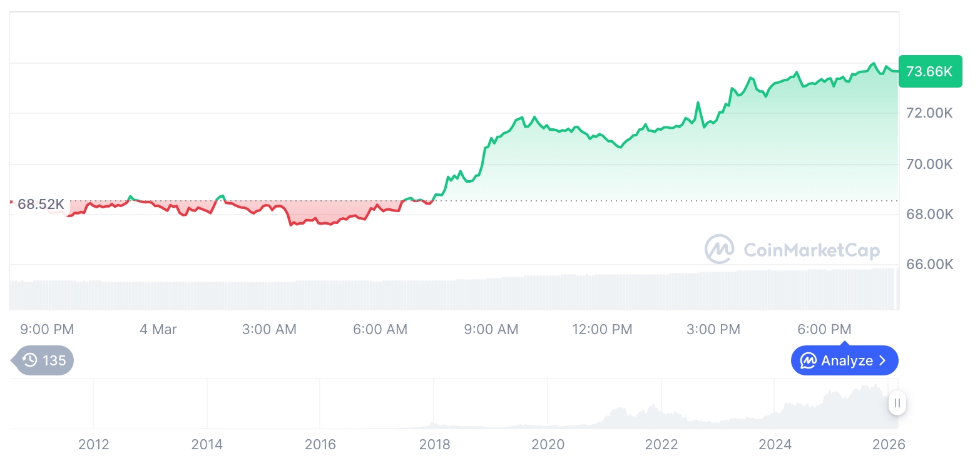The image size is (980, 458).
Task: Click the 6:00 AM mark on the time axis
Action: pos(380,328)
